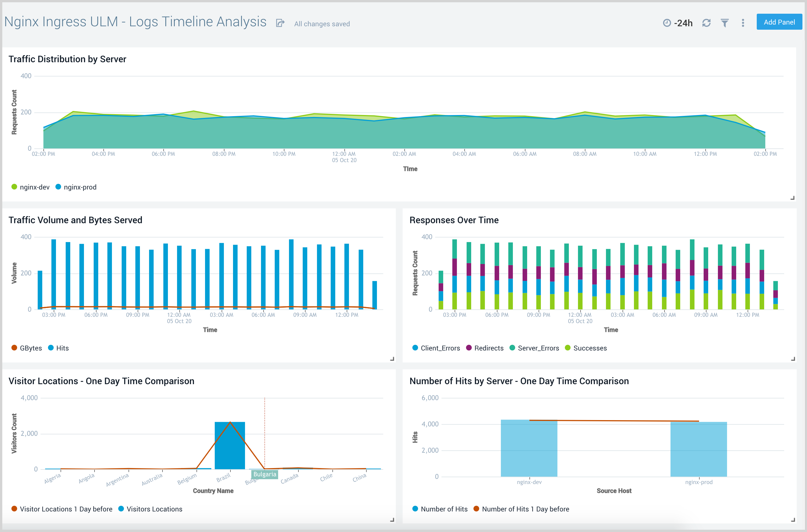Click resize handle of Visitor Locations panel
Screen dimensions: 807x532
392,519
